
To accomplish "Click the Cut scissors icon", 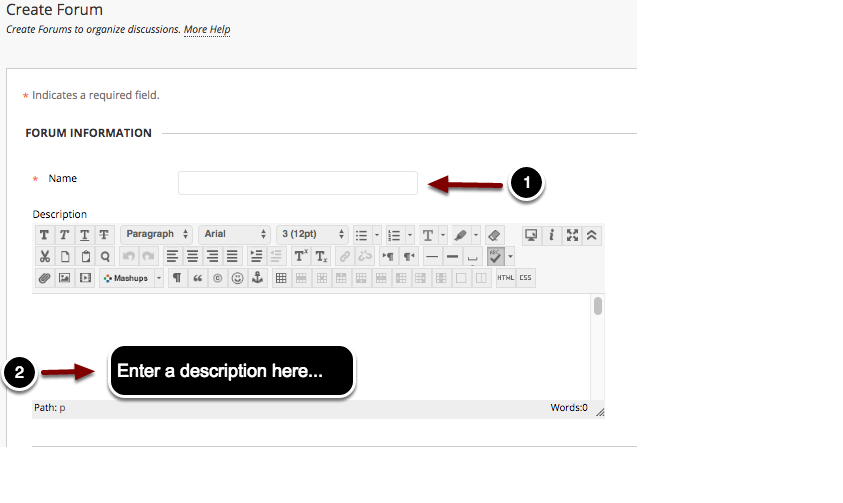I will pos(45,256).
